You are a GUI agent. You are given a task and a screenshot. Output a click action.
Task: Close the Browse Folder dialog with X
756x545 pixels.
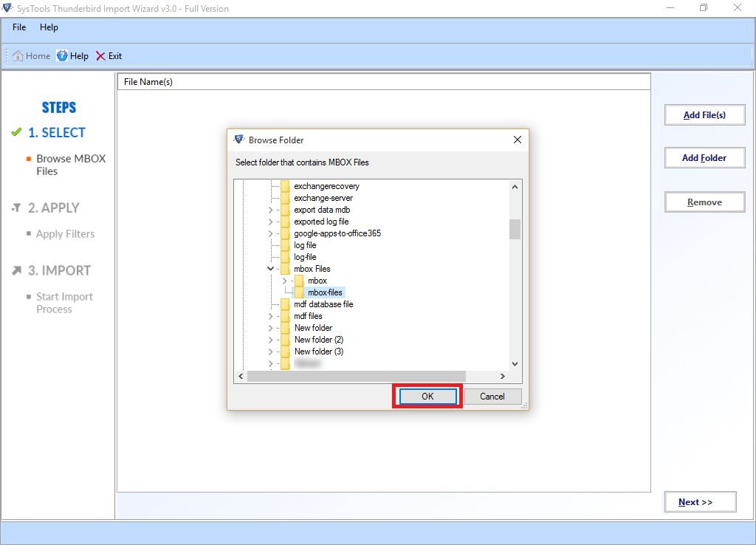pos(518,140)
